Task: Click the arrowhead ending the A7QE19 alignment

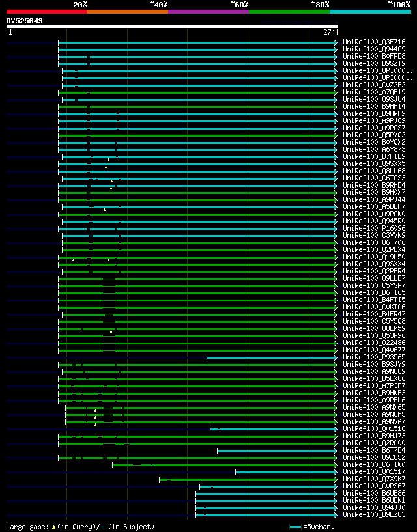Action: click(336, 92)
